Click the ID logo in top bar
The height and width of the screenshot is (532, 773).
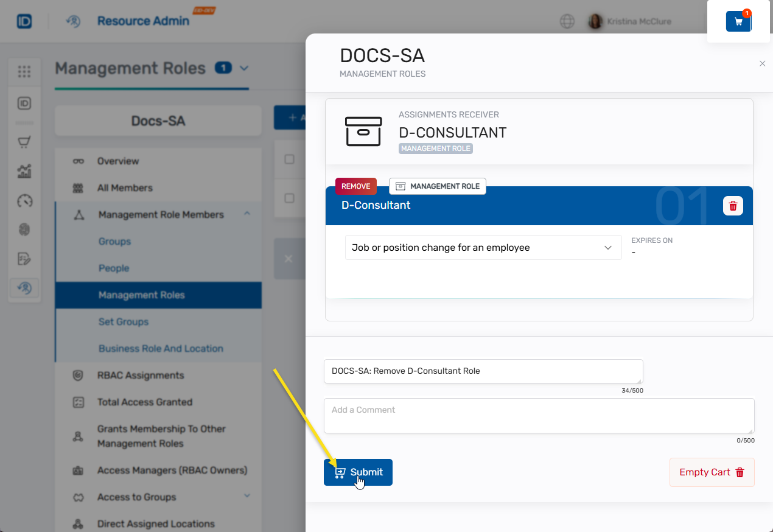pos(24,21)
